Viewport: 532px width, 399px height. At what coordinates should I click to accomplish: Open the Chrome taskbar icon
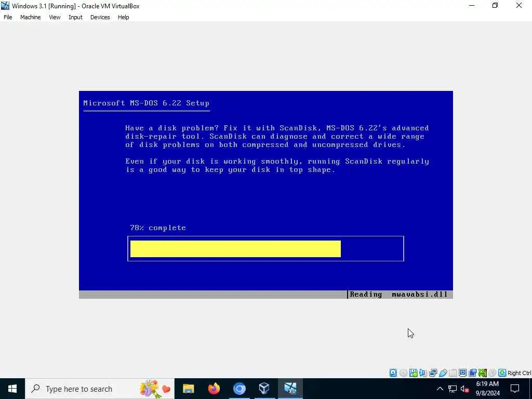click(x=239, y=389)
